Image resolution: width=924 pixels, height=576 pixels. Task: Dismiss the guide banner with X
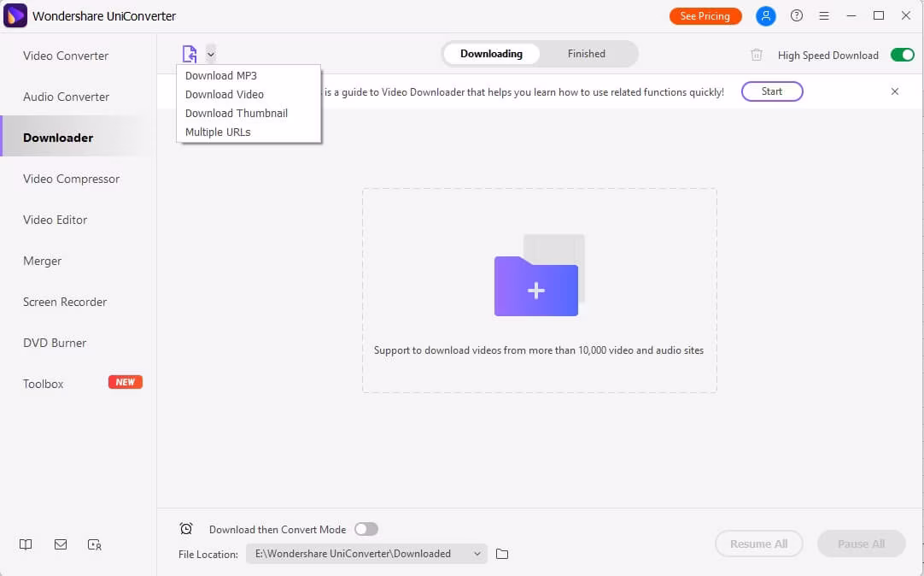click(x=894, y=91)
